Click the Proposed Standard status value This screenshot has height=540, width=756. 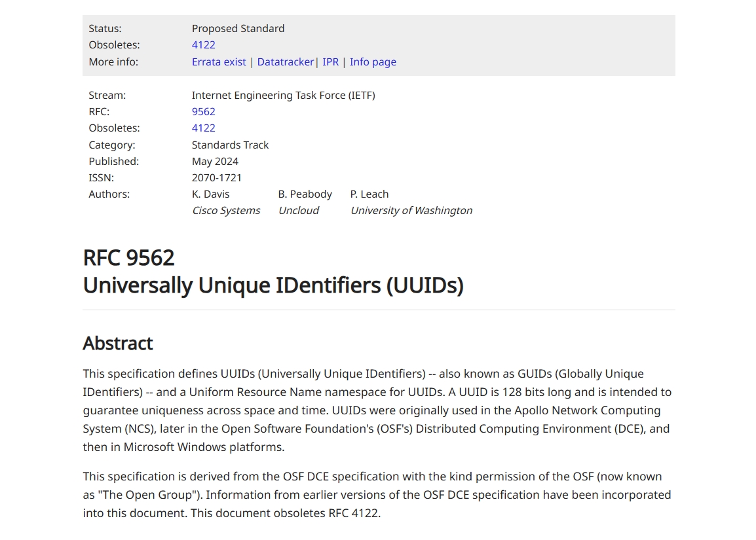238,28
